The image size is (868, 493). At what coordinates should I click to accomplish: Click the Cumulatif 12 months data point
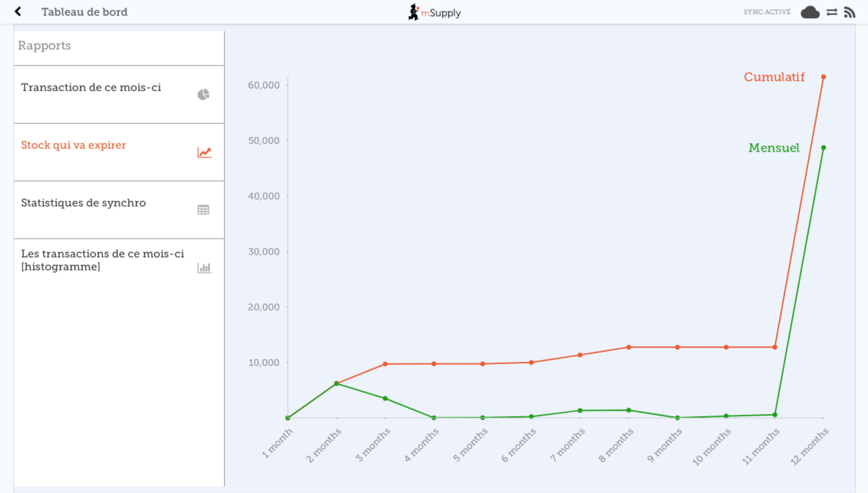pyautogui.click(x=823, y=77)
